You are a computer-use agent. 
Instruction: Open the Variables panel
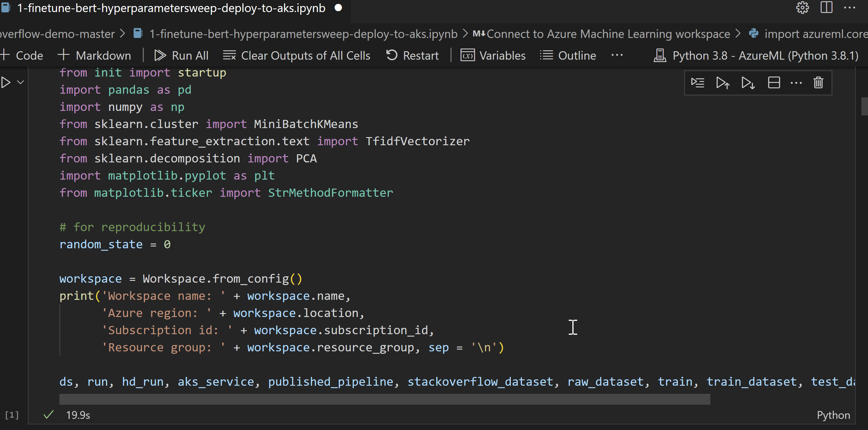point(493,55)
